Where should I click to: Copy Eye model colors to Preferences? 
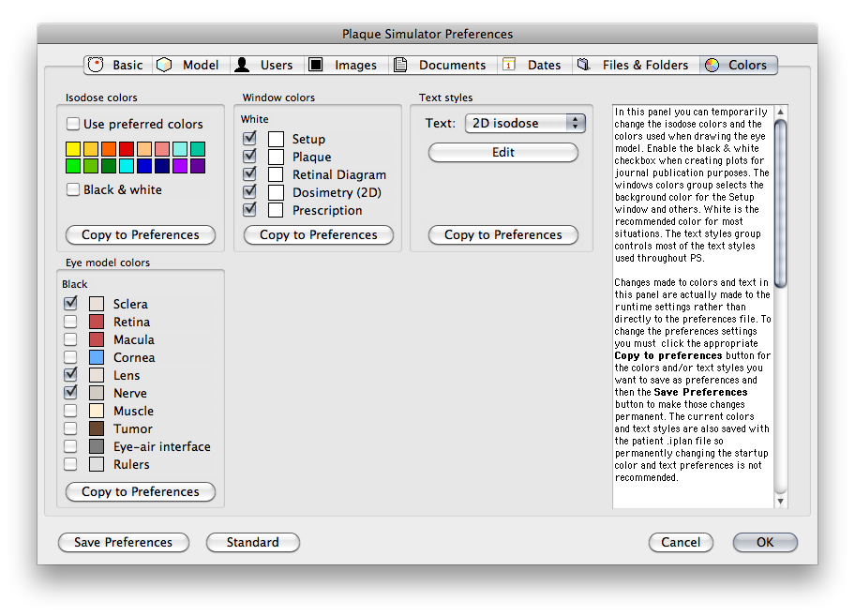(x=140, y=491)
